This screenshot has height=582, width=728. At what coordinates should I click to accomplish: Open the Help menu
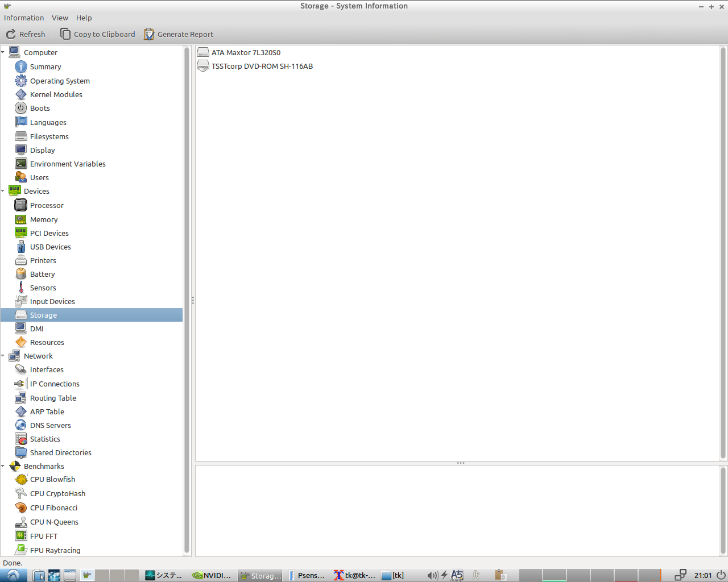(x=84, y=18)
